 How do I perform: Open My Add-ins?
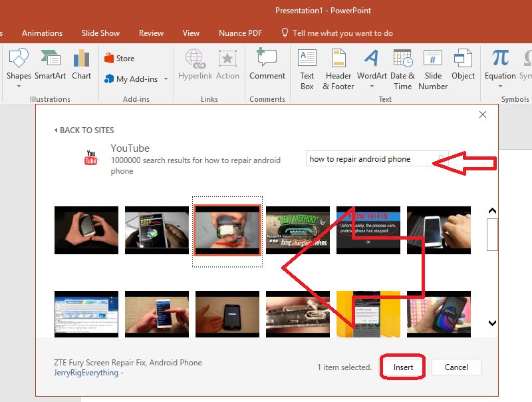coord(131,79)
